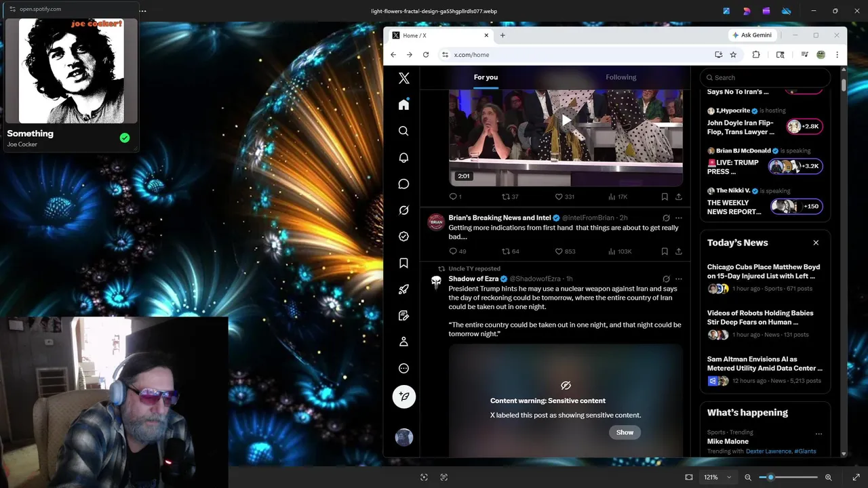Click Chrome back arrow
This screenshot has width=868, height=488.
(393, 55)
